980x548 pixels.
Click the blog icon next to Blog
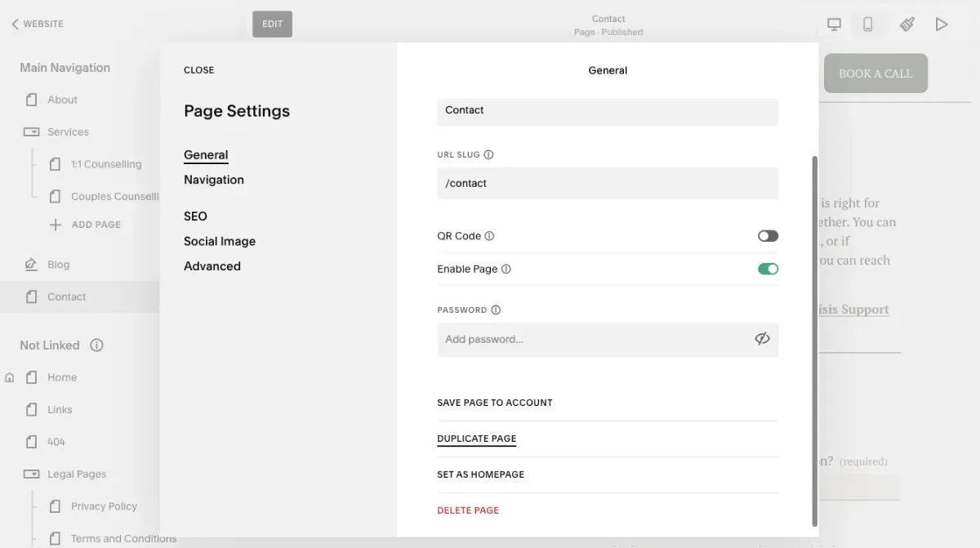[31, 265]
